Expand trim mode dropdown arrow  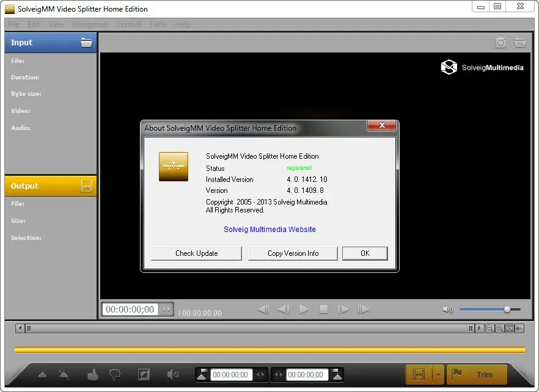click(438, 374)
